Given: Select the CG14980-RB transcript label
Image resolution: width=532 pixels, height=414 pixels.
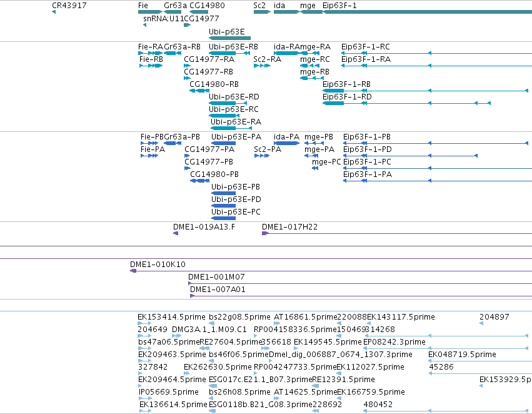Looking at the screenshot, I should click(x=214, y=84).
